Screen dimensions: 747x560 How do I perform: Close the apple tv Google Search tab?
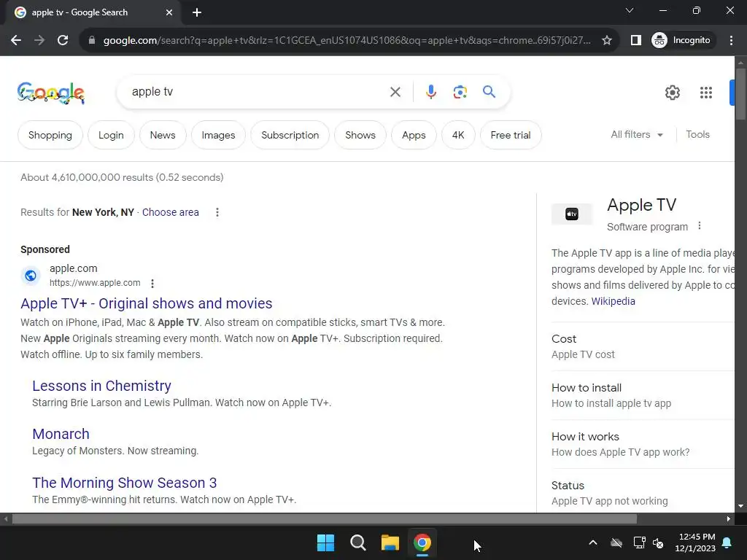pos(169,12)
